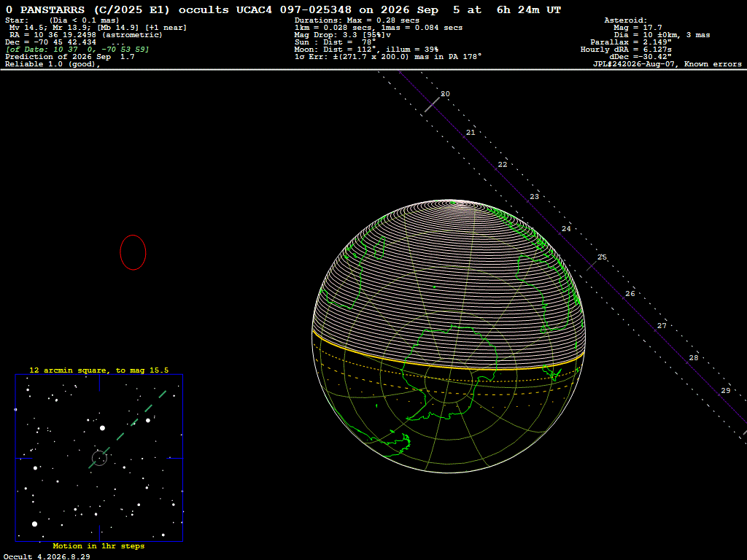Image resolution: width=747 pixels, height=560 pixels.
Task: Click the Occult 4.2026.8.29 version text
Action: [47, 556]
